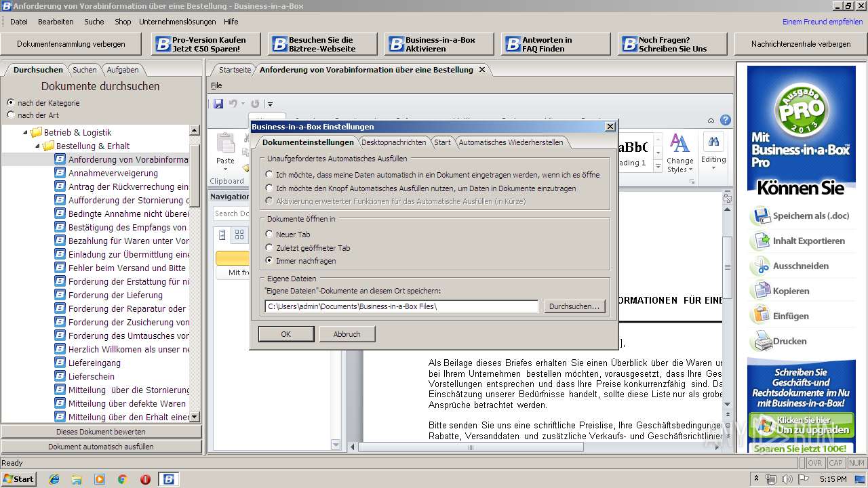Select 'Immer nachfragen' radio button

[269, 260]
